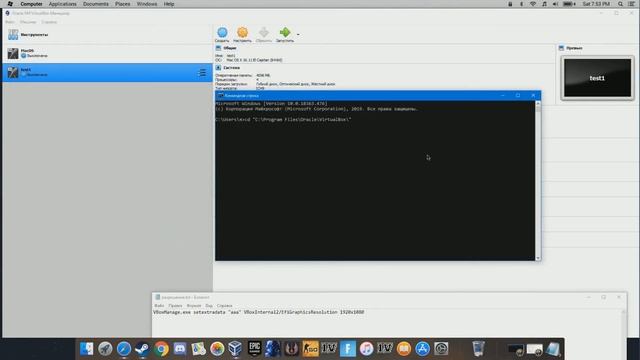Screen dimensions: 640x360
Task: Open the dropdown arrow beside the Start button
Action: [x=298, y=34]
